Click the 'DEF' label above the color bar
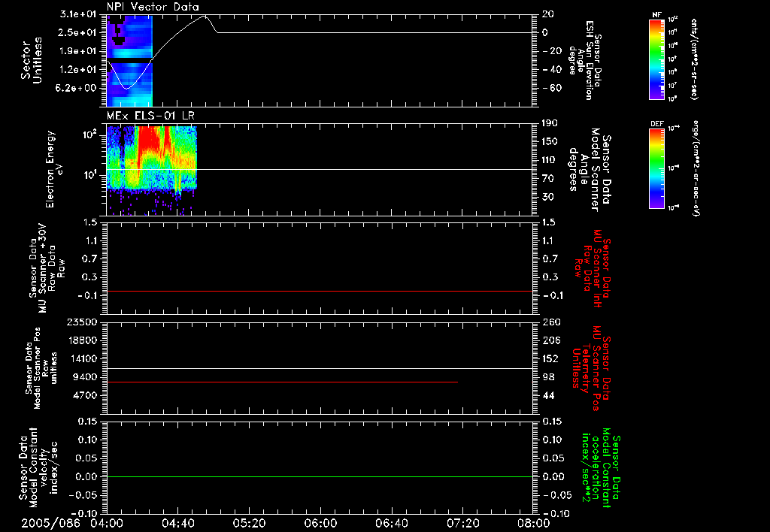 tap(657, 124)
